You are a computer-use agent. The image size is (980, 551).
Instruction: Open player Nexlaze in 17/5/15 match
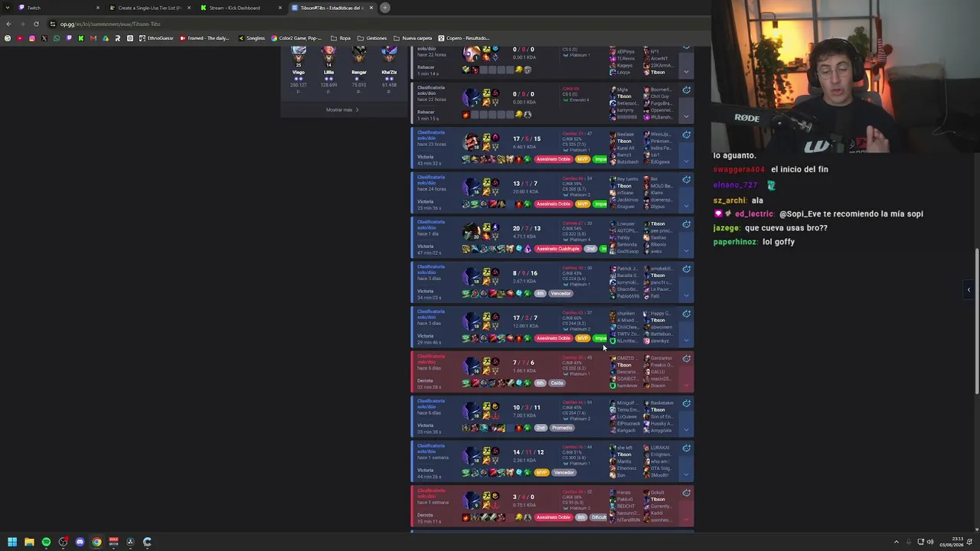coord(625,134)
